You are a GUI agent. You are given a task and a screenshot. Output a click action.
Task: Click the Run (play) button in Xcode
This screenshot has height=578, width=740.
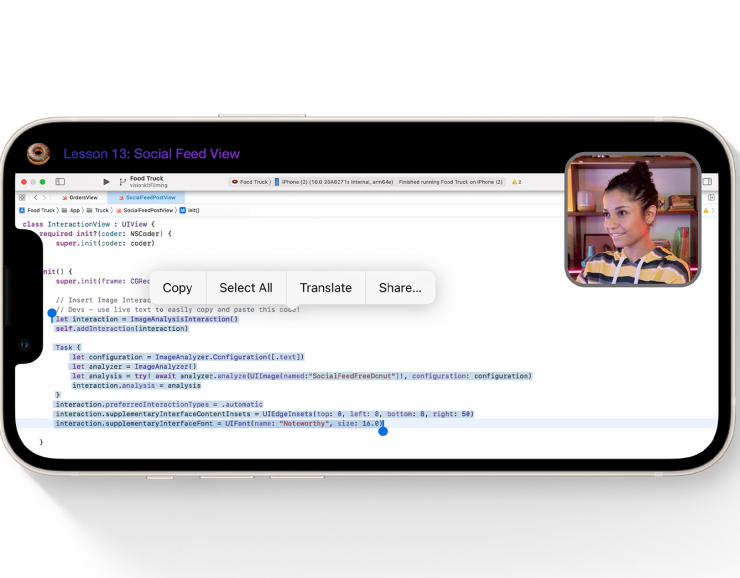[x=107, y=182]
